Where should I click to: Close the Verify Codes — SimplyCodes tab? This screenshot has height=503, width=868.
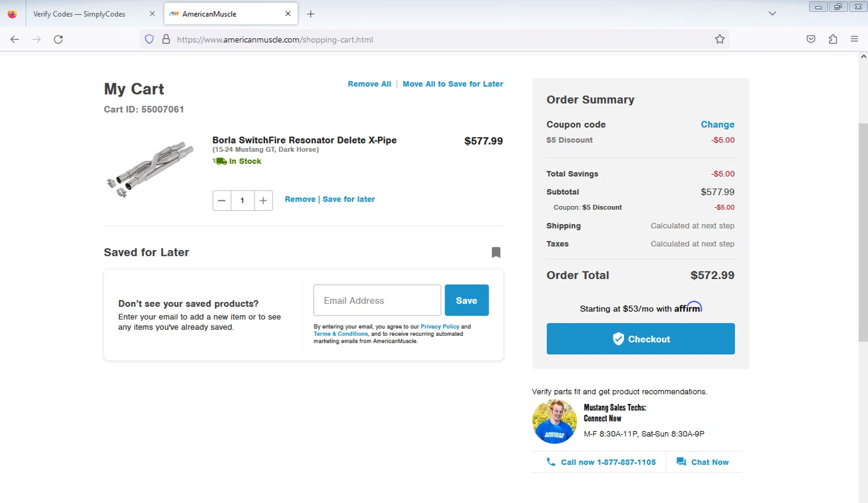pos(152,14)
